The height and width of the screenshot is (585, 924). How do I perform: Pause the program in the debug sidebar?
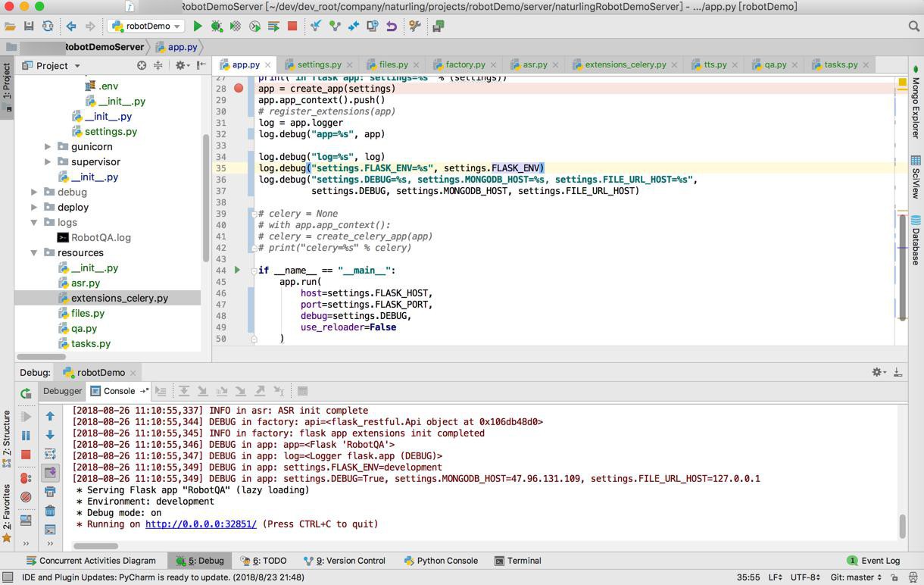pyautogui.click(x=26, y=436)
